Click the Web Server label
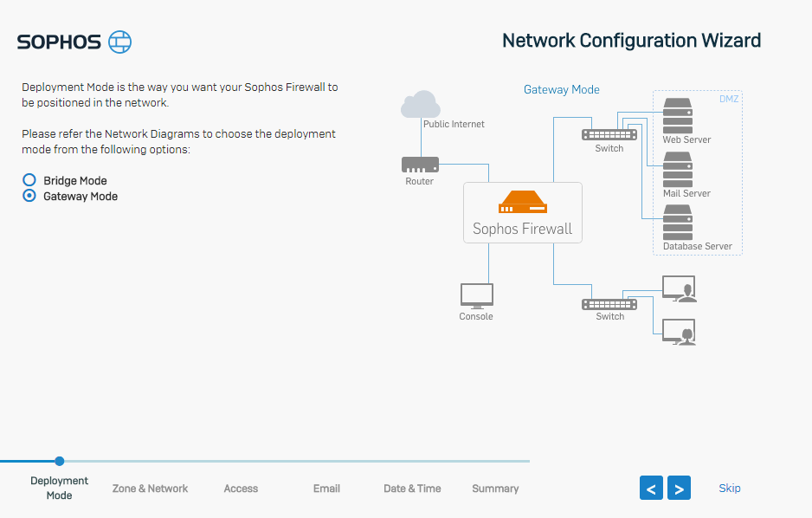812x518 pixels. pos(686,139)
